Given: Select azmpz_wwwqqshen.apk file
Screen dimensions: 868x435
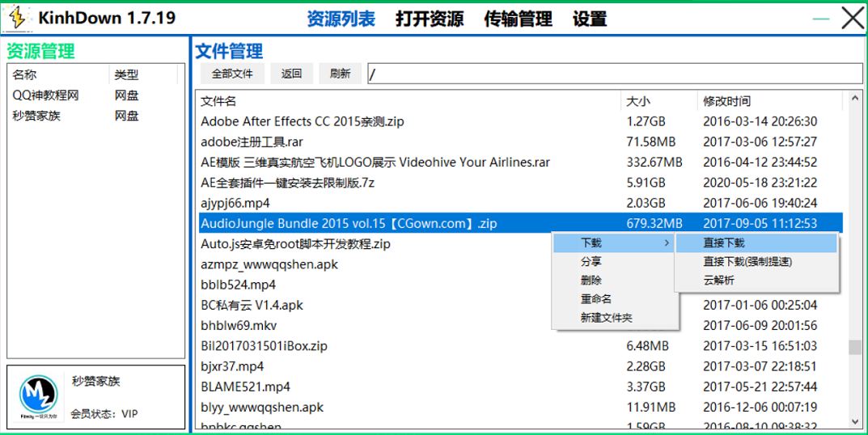Looking at the screenshot, I should (x=269, y=264).
